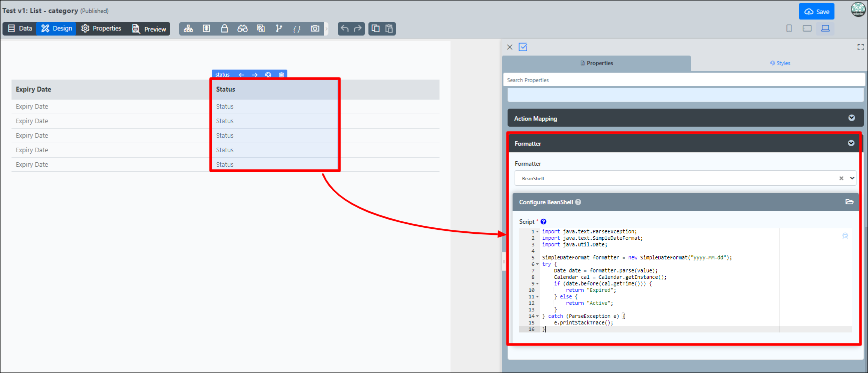
Task: Open the Preview tab
Action: coord(149,29)
